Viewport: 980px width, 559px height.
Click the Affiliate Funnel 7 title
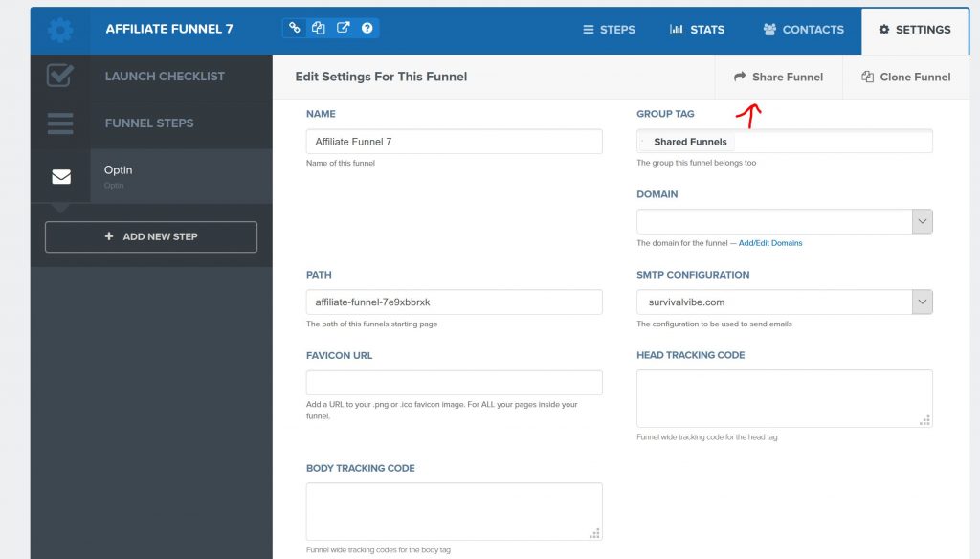169,29
